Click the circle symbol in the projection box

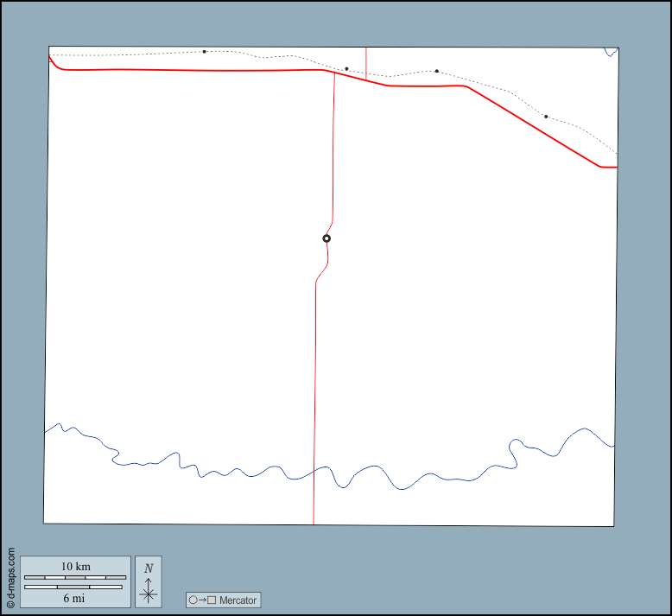pyautogui.click(x=193, y=600)
